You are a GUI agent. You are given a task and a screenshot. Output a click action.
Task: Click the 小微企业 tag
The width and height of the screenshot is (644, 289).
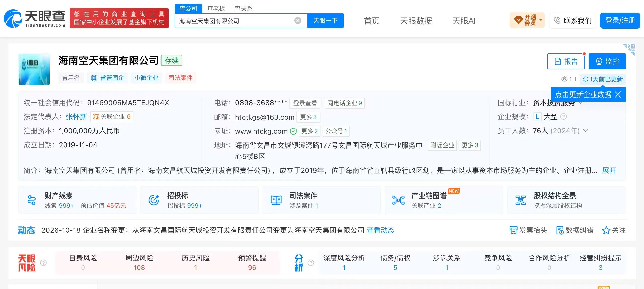tap(146, 78)
